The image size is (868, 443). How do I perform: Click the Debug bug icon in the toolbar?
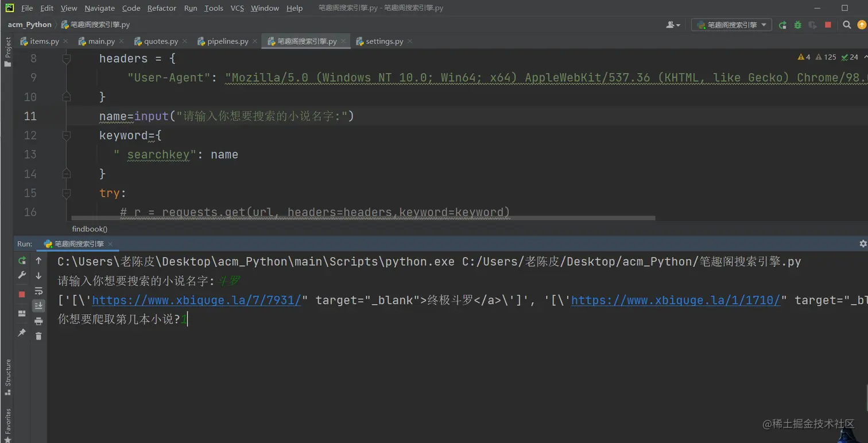[x=797, y=25]
